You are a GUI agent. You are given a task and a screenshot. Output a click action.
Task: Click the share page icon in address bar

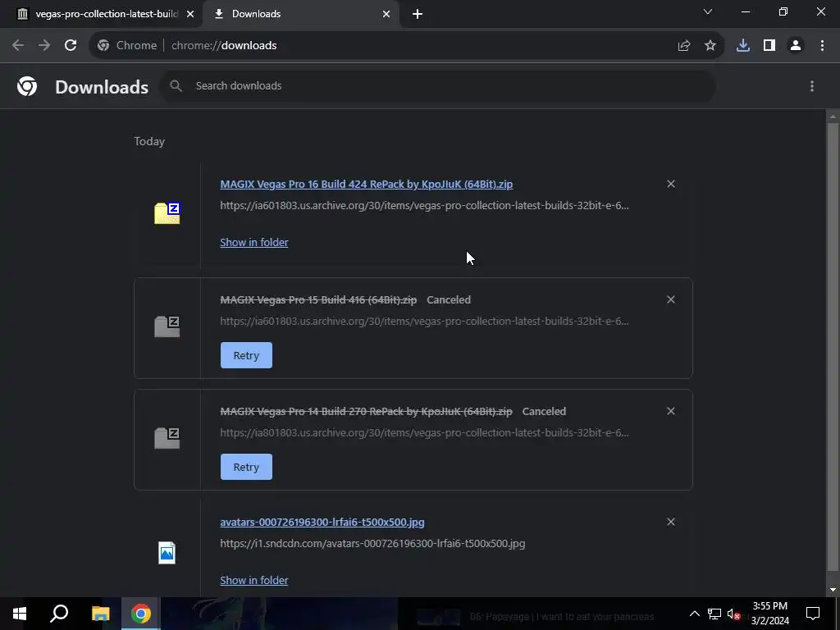pyautogui.click(x=684, y=46)
